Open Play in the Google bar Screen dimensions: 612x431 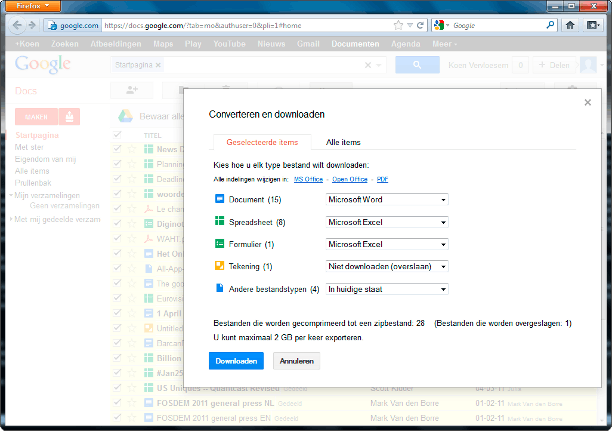coord(193,44)
